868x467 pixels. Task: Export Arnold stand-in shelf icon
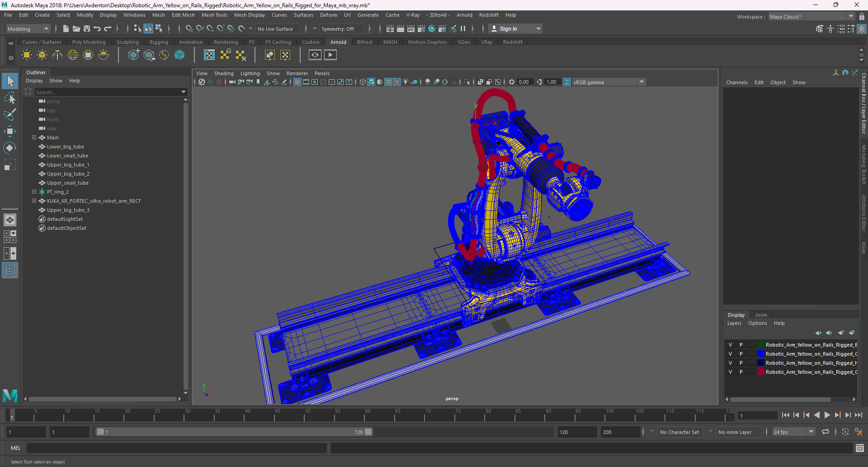(x=149, y=55)
